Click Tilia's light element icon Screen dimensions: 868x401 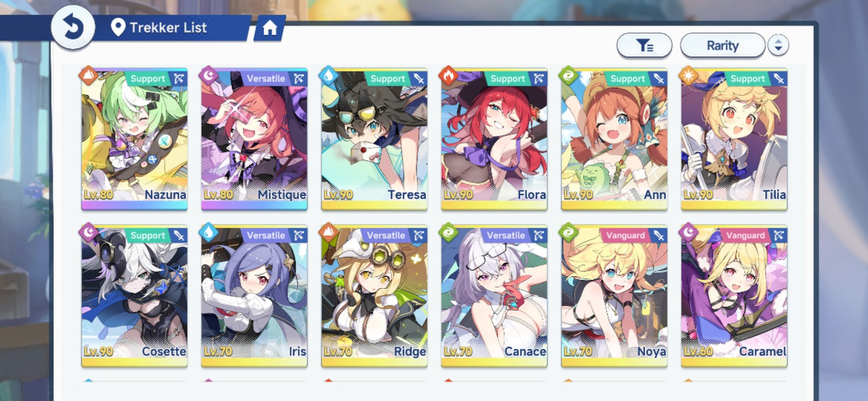point(690,75)
